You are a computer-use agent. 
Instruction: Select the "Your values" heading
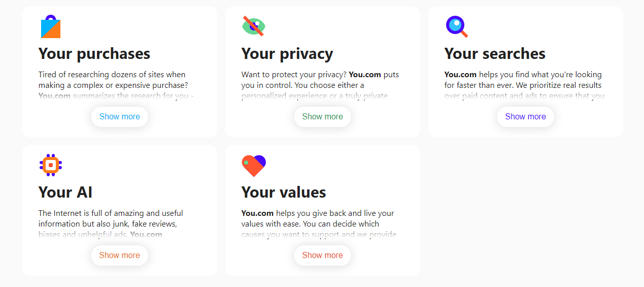click(x=284, y=193)
